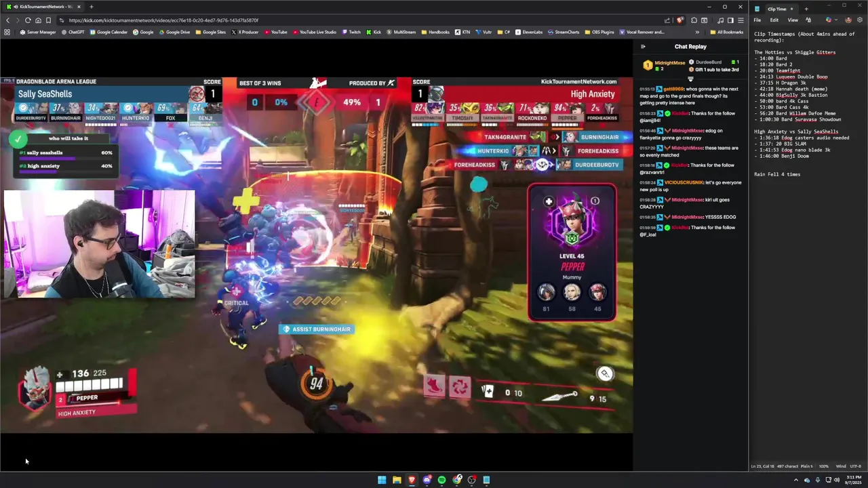
Task: Show hidden system tray icons
Action: 796,480
